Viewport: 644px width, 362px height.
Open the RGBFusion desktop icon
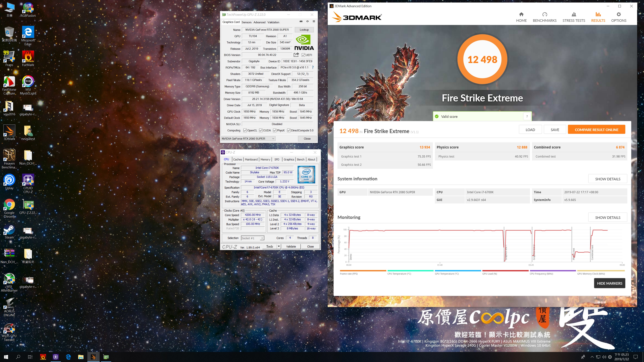(x=28, y=10)
